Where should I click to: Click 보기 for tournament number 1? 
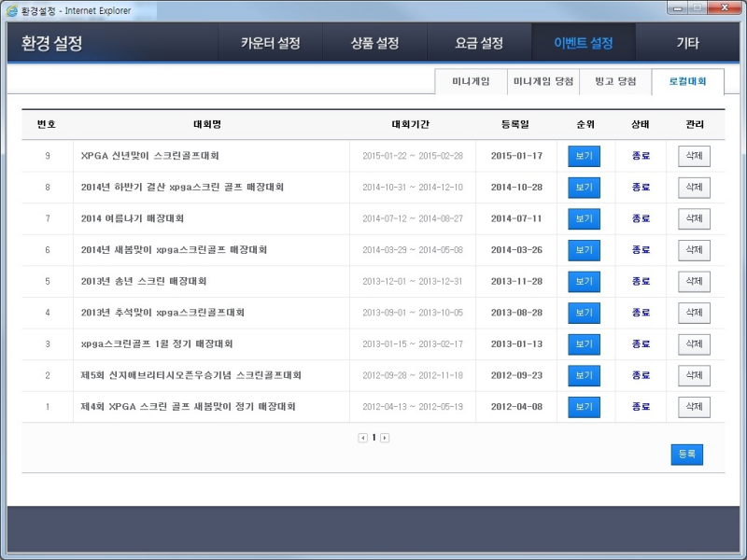coord(584,407)
